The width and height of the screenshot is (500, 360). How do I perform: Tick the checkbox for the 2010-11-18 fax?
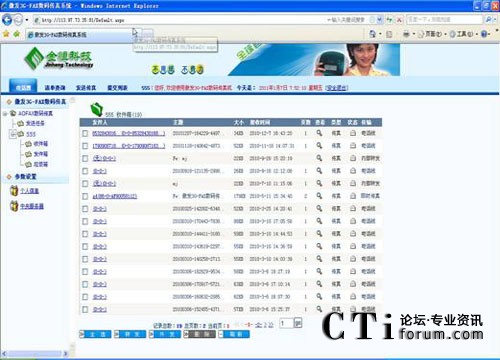coord(85,146)
